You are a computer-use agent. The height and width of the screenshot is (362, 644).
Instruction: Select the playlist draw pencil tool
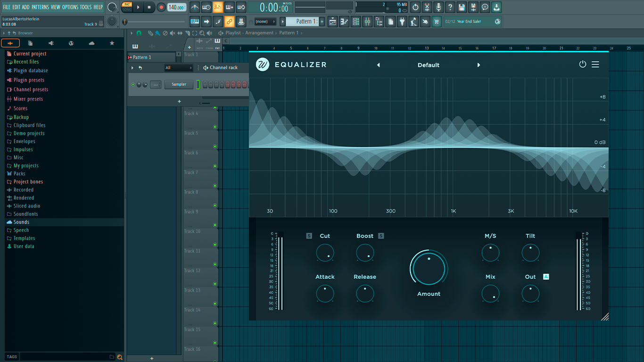coord(150,33)
